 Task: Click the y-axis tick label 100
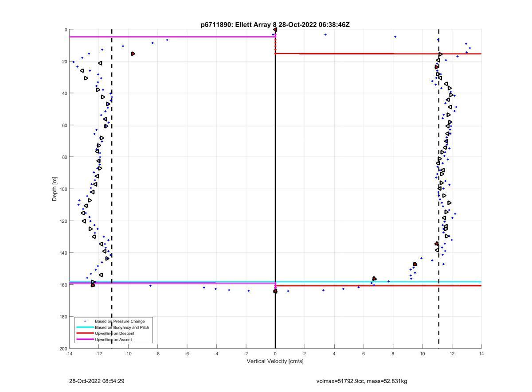tap(63, 189)
